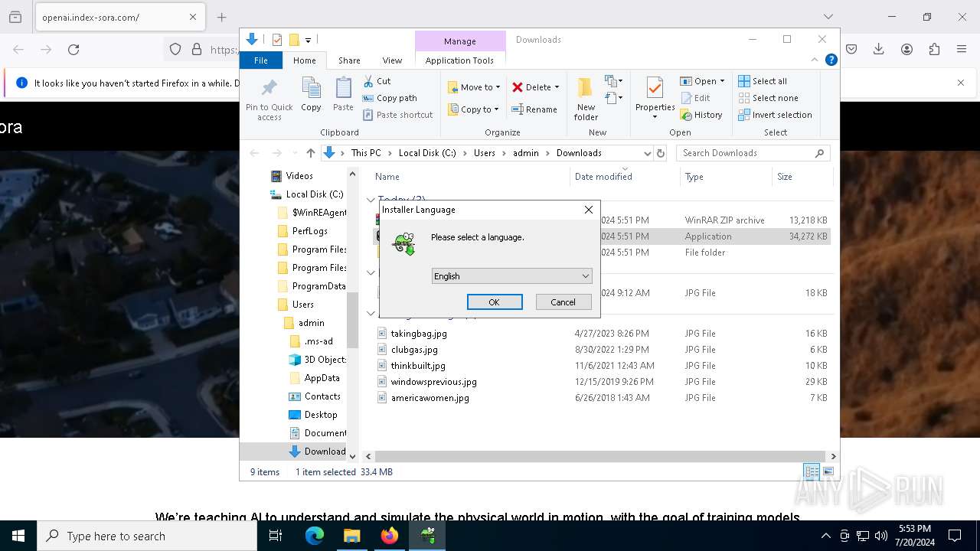Open Firefox application menu
Viewport: 980px width, 551px height.
962,50
